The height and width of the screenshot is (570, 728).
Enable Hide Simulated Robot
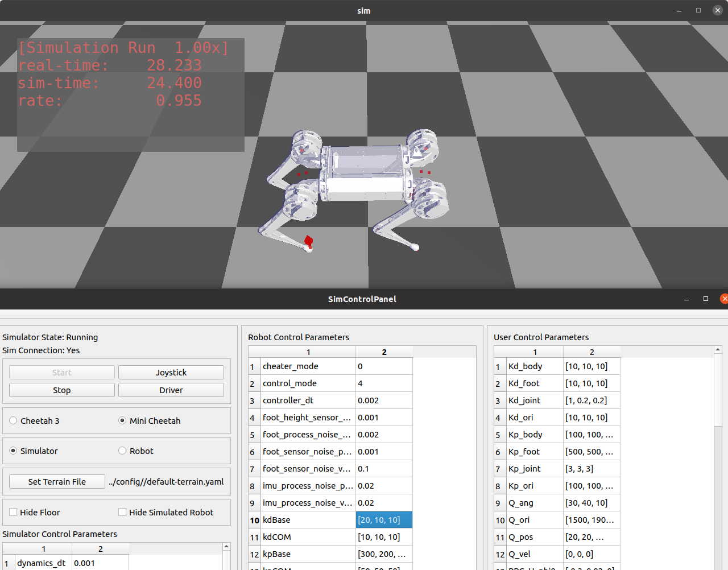coord(122,512)
